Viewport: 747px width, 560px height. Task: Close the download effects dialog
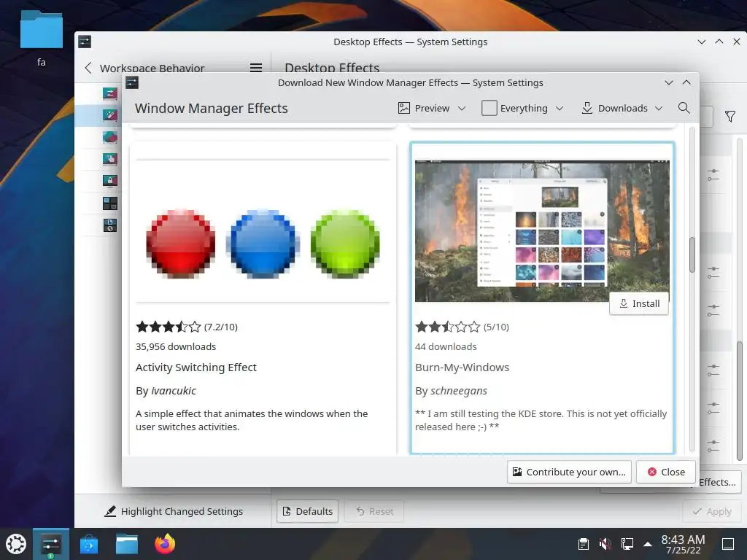tap(665, 472)
